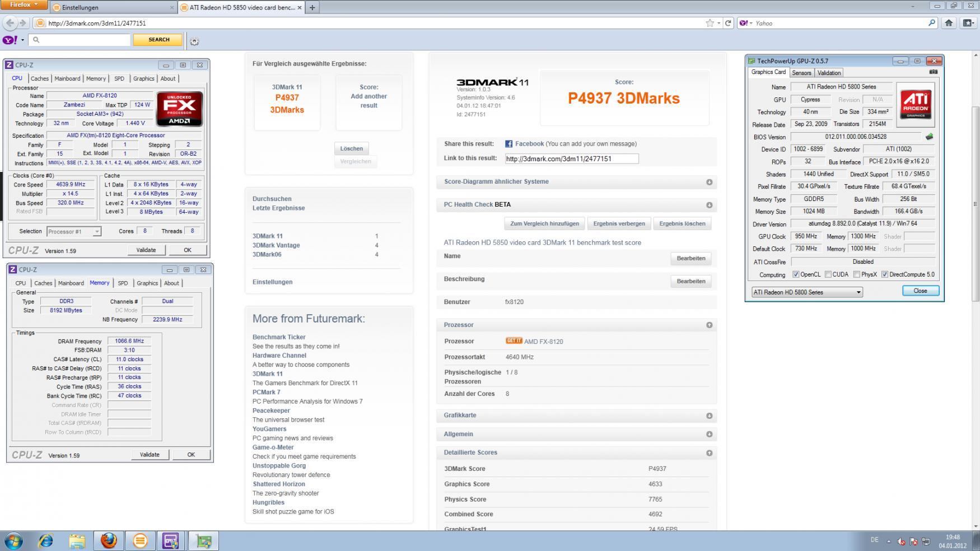Open SPD tab in Memory CPU-Z window
980x551 pixels.
(123, 283)
